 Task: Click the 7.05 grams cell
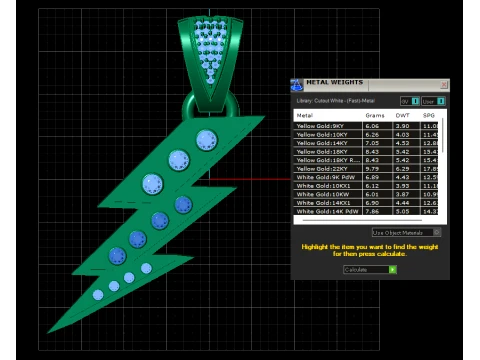point(377,143)
